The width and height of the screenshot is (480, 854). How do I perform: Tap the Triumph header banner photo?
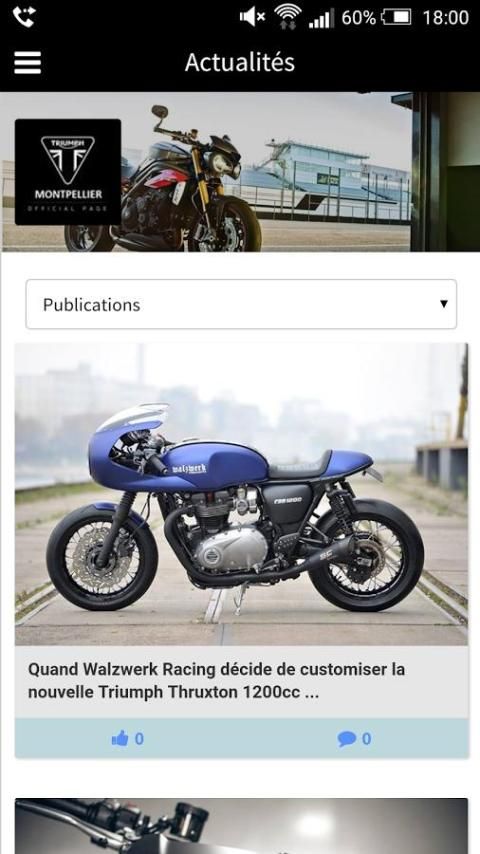pos(240,172)
